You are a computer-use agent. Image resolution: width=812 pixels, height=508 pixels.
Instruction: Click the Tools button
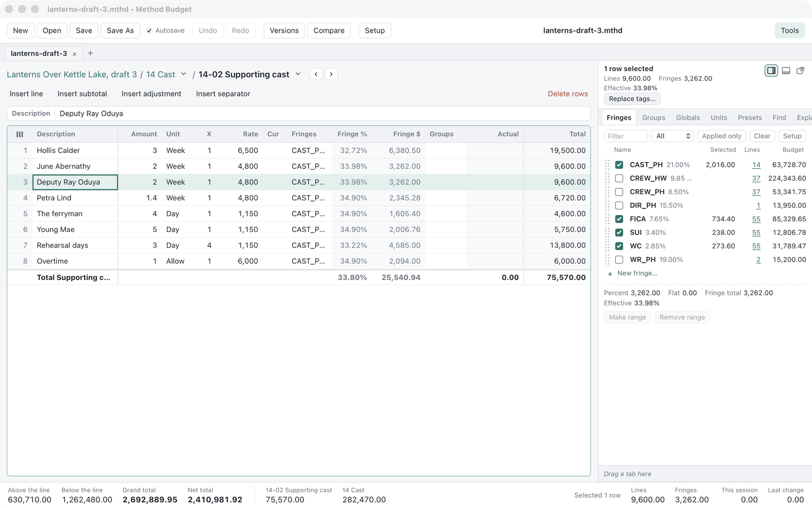pos(789,30)
